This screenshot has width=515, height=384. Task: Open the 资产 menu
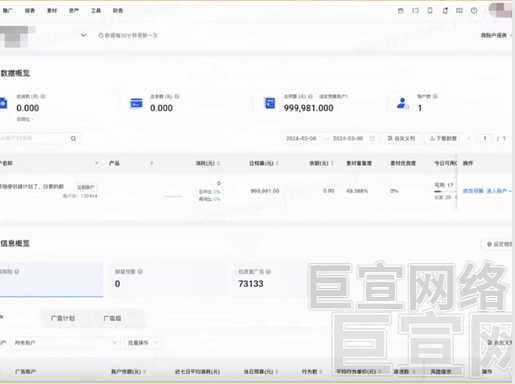[x=74, y=11]
